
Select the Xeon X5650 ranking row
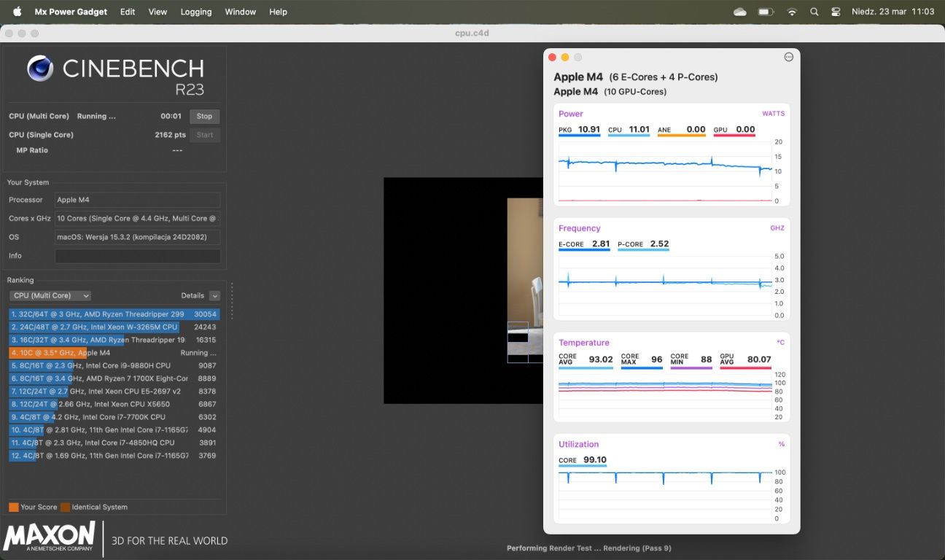click(114, 404)
